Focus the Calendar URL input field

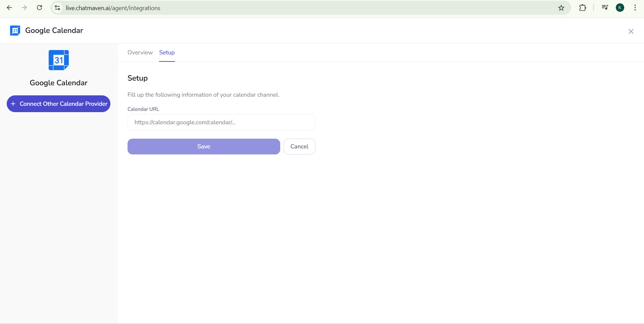(x=221, y=122)
